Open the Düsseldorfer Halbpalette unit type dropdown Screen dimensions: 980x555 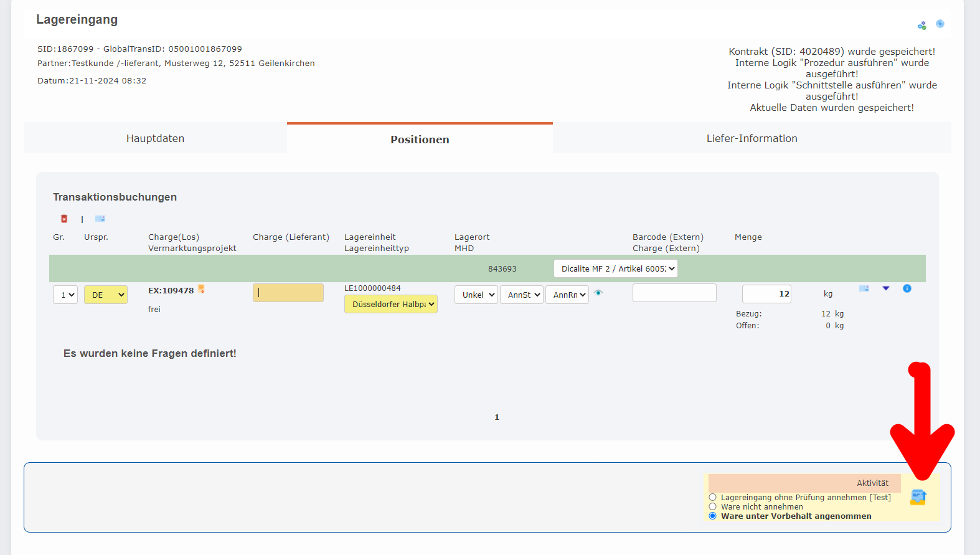point(391,304)
